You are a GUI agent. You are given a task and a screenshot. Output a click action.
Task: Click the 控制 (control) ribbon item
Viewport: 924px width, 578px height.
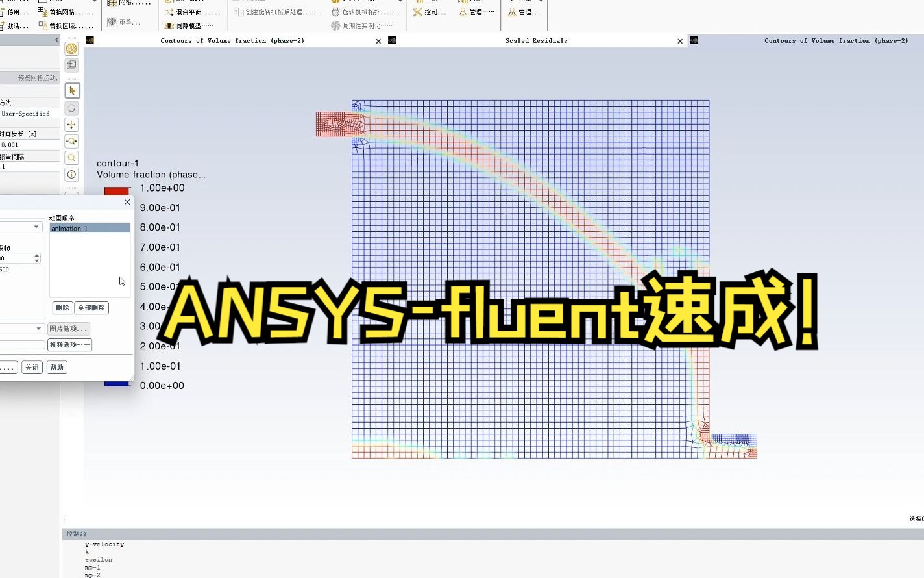430,12
